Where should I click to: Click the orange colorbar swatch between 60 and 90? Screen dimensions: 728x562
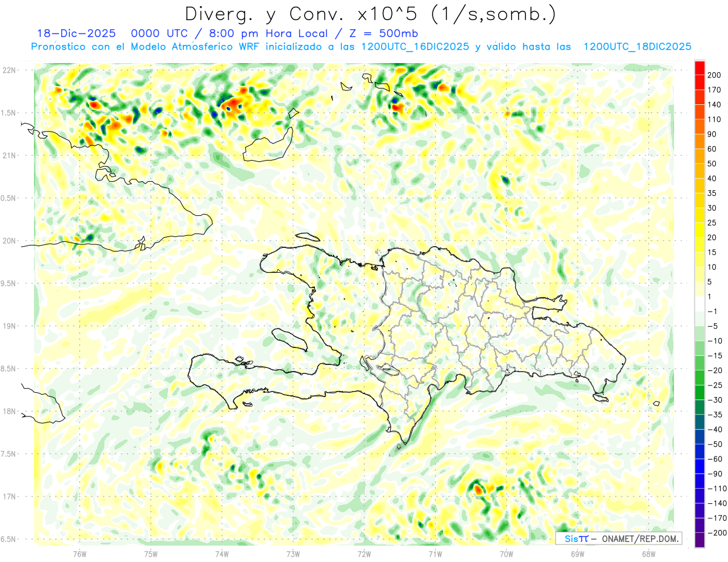tap(699, 141)
